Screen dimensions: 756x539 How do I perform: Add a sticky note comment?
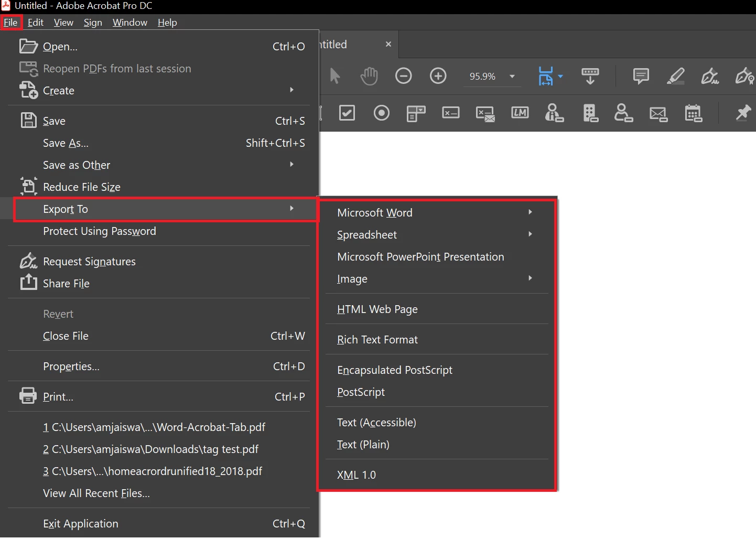pyautogui.click(x=641, y=76)
